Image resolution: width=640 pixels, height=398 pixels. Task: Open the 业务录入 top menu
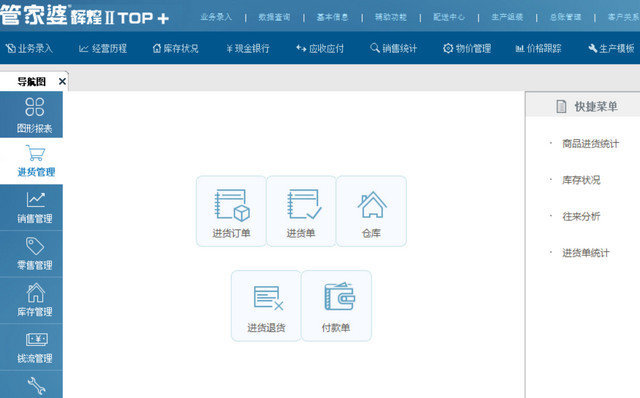(x=216, y=17)
